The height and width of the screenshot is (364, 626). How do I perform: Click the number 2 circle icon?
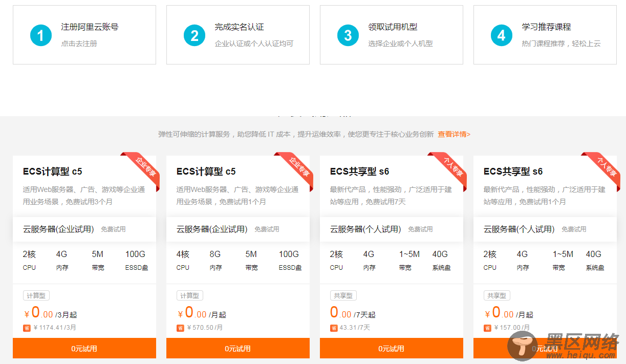[195, 35]
